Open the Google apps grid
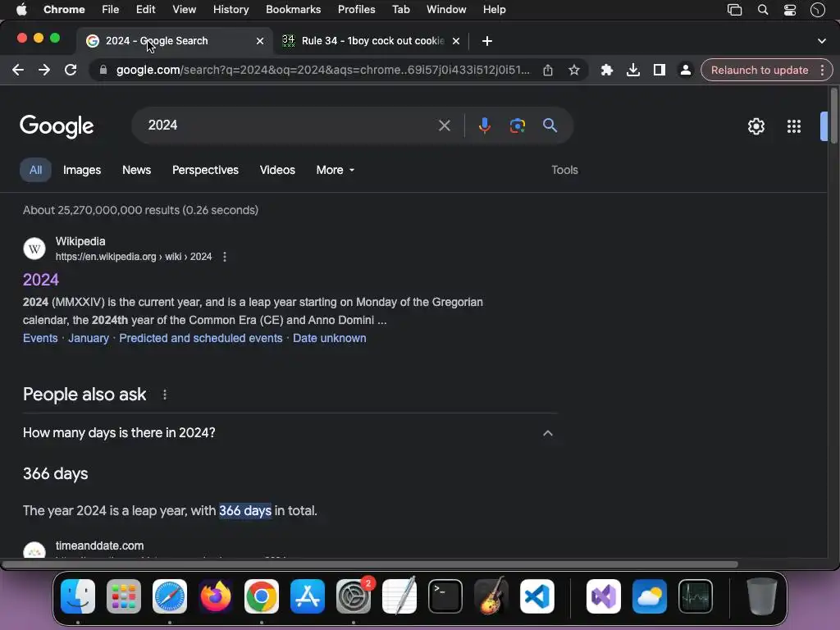This screenshot has height=630, width=840. [x=794, y=126]
